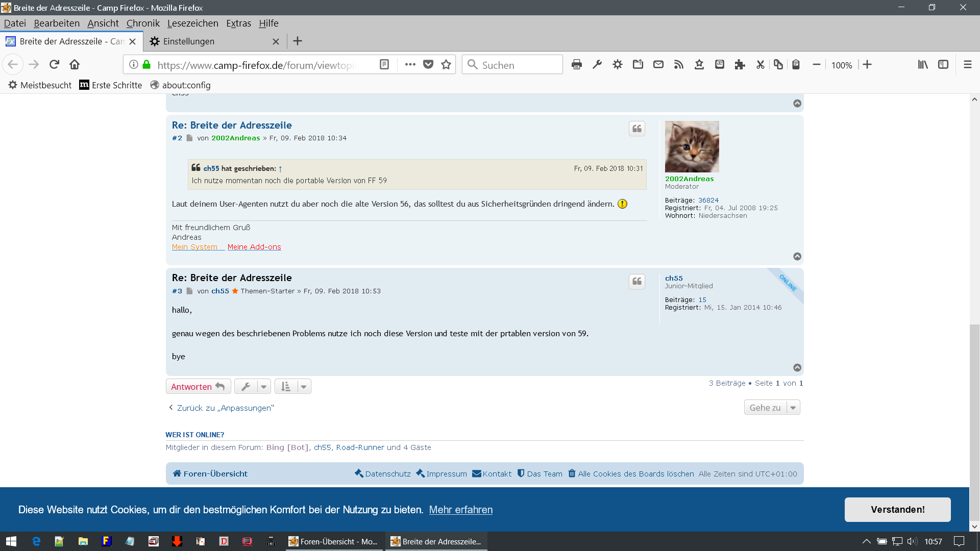The image size is (980, 551).
Task: Click the Verstanden! cookie button
Action: [897, 510]
